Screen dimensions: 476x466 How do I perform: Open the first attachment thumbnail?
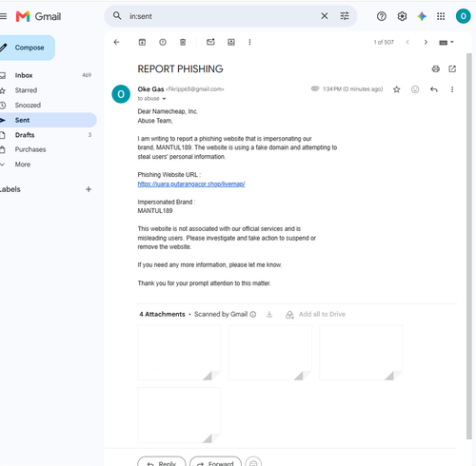179,352
